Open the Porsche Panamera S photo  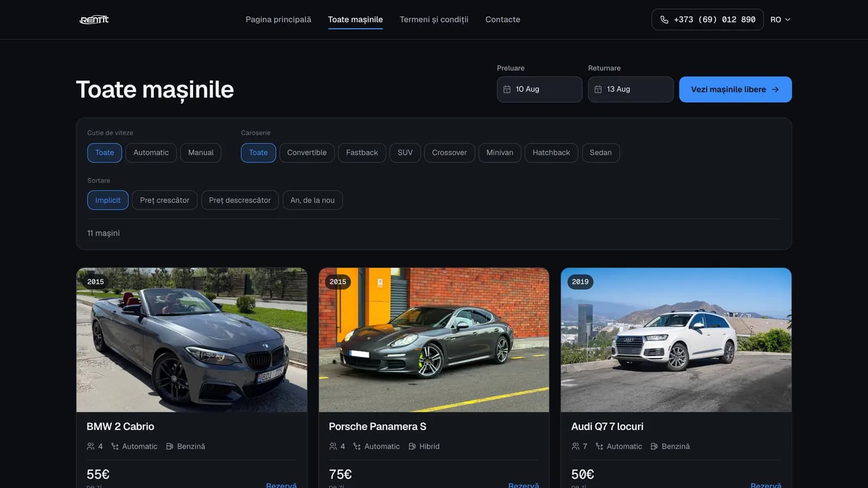(x=434, y=340)
